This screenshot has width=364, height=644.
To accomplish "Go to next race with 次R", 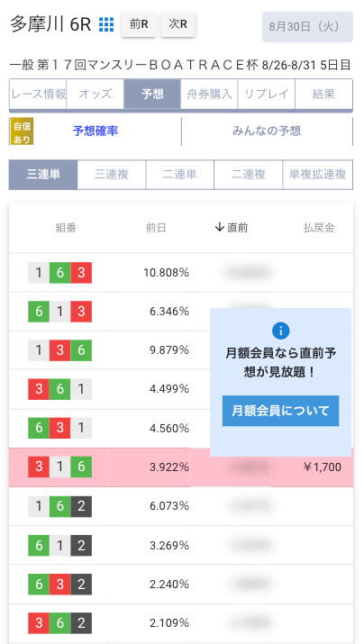I will 177,24.
